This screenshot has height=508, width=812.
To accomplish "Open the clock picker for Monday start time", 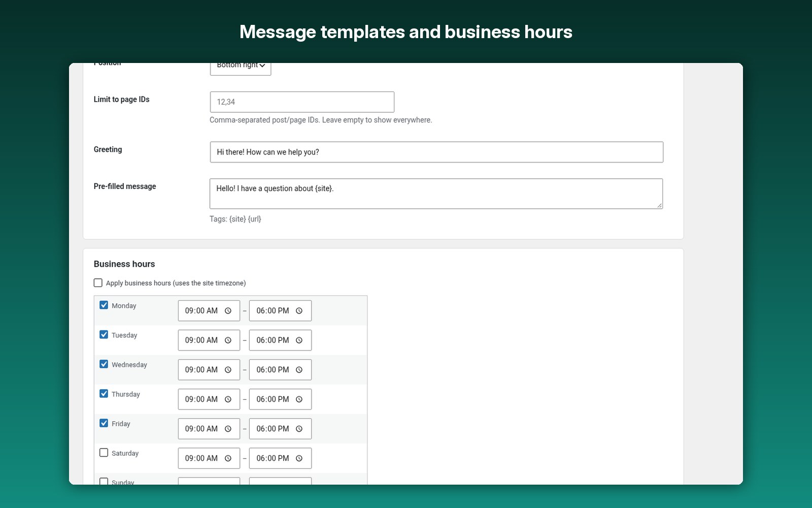I will click(228, 311).
